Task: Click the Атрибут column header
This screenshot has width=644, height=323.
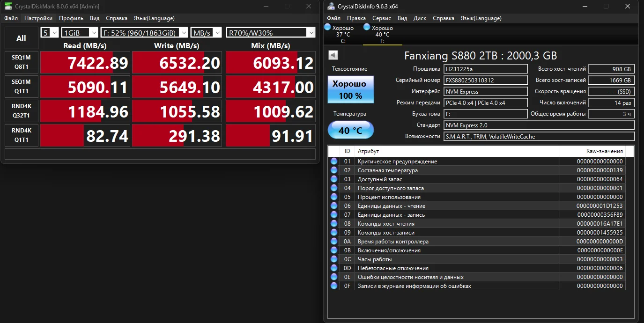Action: [457, 151]
